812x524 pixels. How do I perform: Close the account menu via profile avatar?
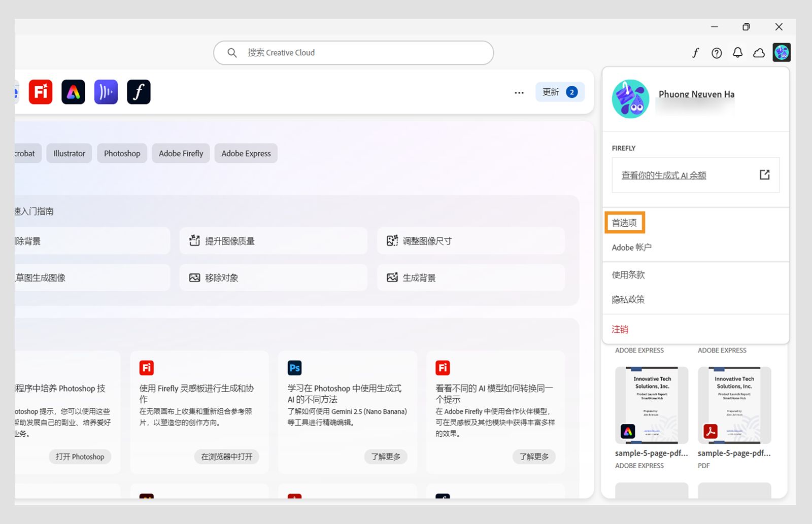[x=782, y=52]
